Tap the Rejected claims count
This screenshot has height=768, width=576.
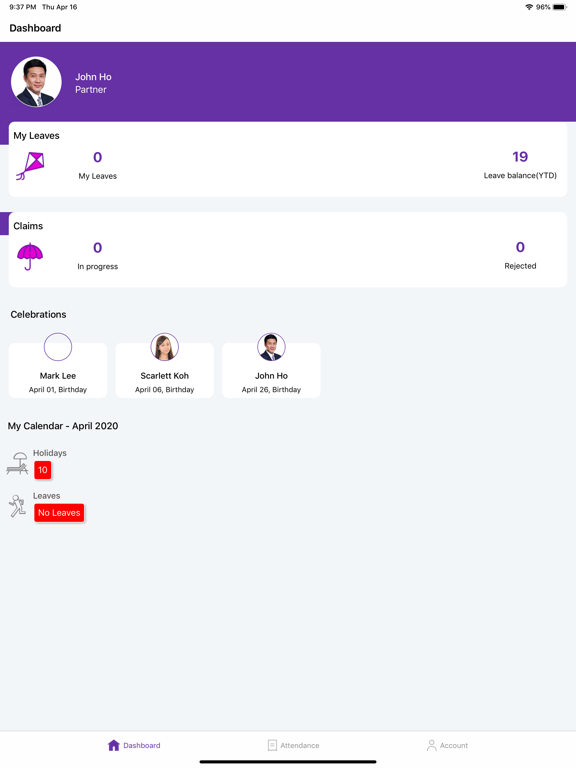point(520,247)
